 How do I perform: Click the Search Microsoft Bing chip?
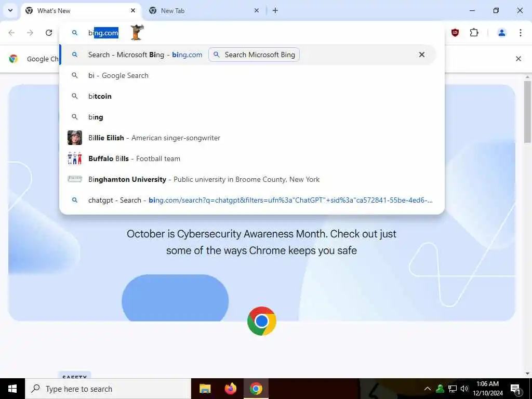pyautogui.click(x=254, y=55)
